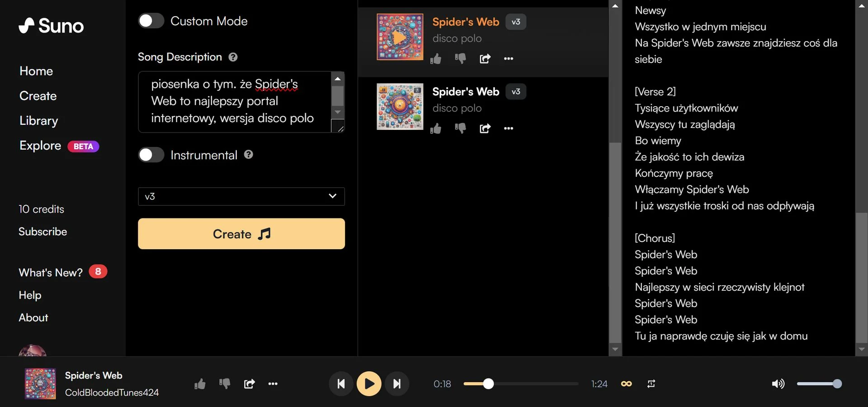The image size is (868, 407).
Task: Open Explore BETA section
Action: click(59, 146)
